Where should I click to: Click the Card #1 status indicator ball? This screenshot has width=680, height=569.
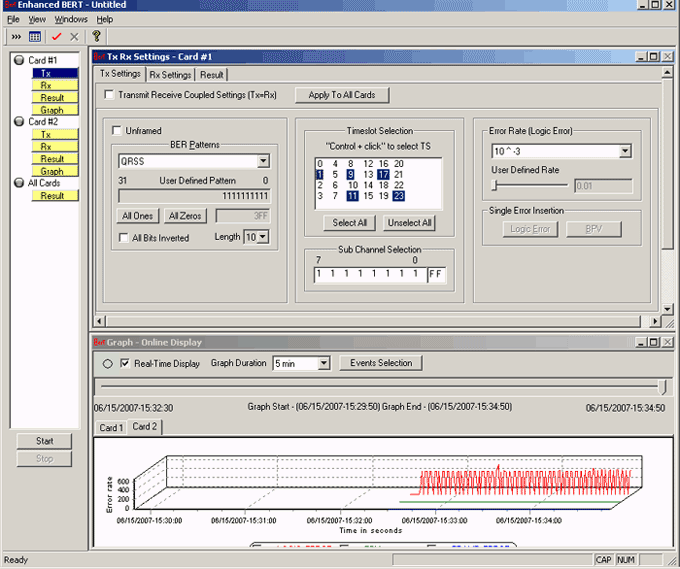[19, 60]
